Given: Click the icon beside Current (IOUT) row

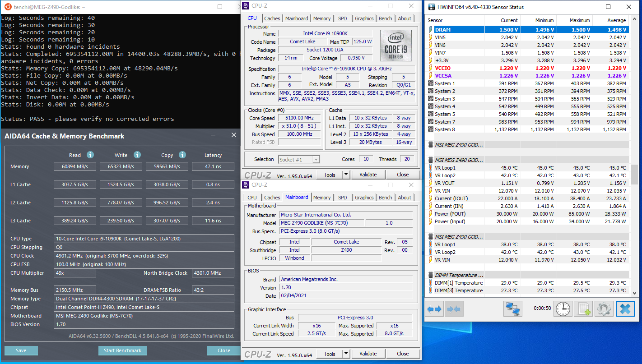Looking at the screenshot, I should tap(431, 198).
